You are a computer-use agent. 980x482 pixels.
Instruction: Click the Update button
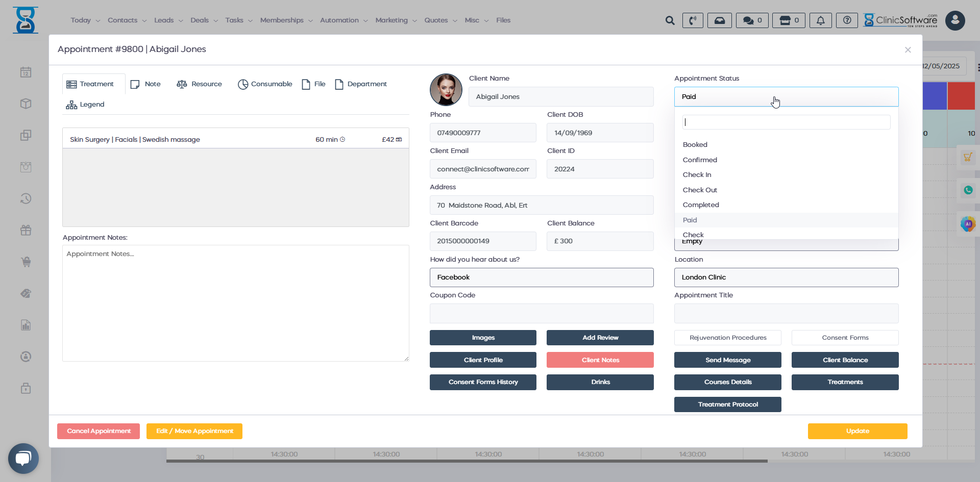857,431
